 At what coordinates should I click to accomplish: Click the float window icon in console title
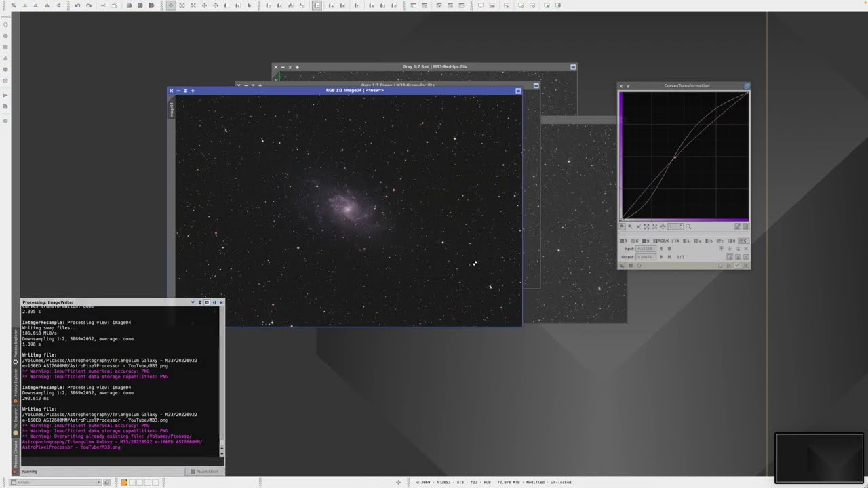(x=207, y=302)
